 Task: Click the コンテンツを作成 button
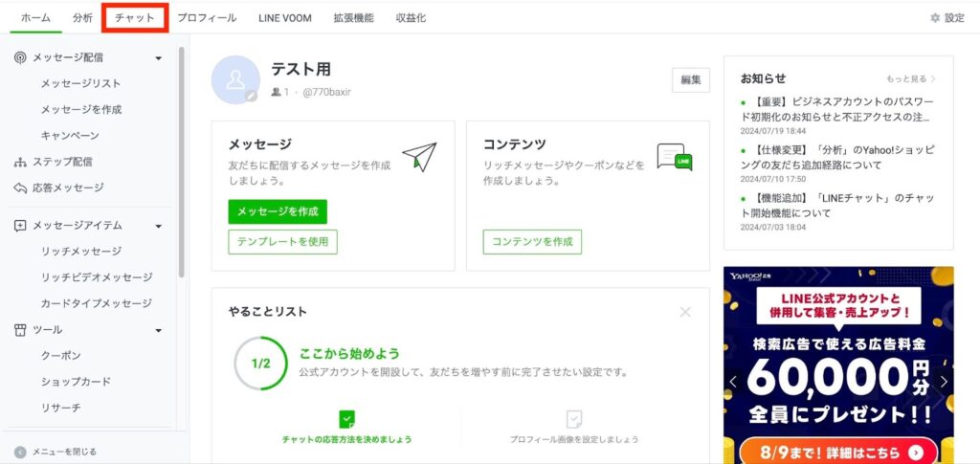[532, 242]
